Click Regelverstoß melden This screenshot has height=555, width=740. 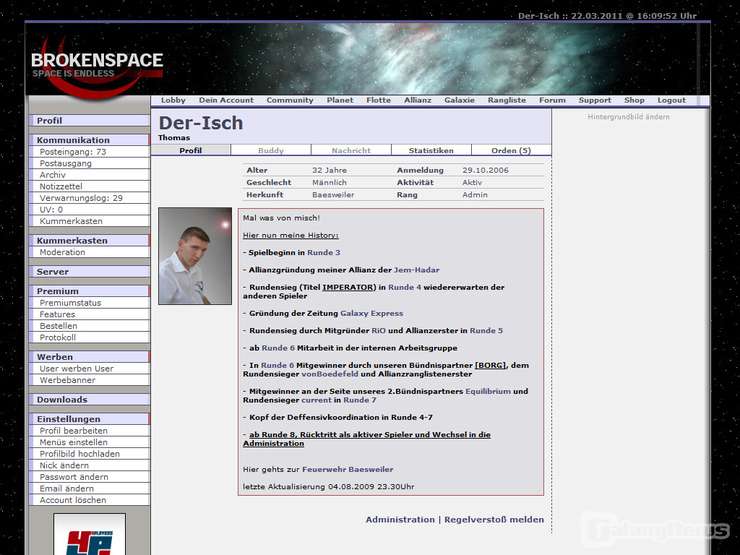click(x=494, y=519)
